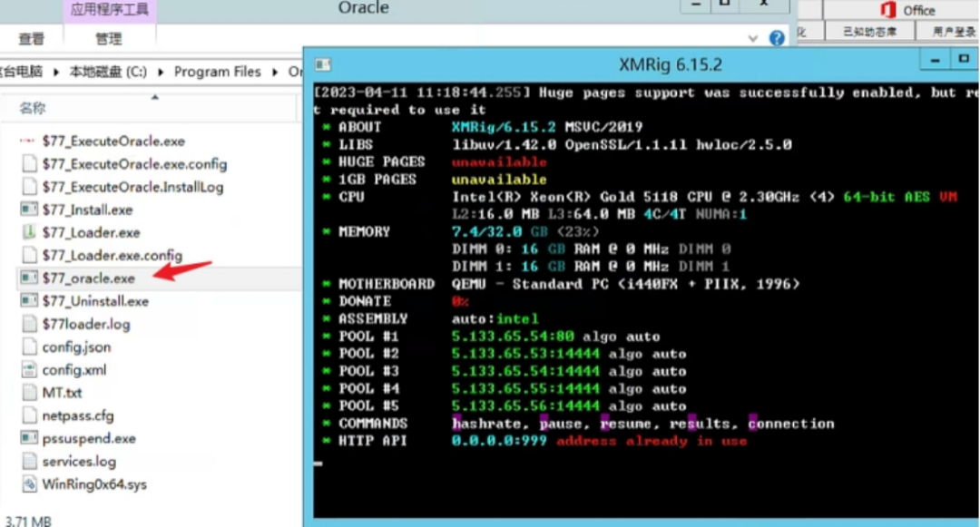Maximize the XMRig 6.15.2 window
980x527 pixels.
click(x=964, y=59)
